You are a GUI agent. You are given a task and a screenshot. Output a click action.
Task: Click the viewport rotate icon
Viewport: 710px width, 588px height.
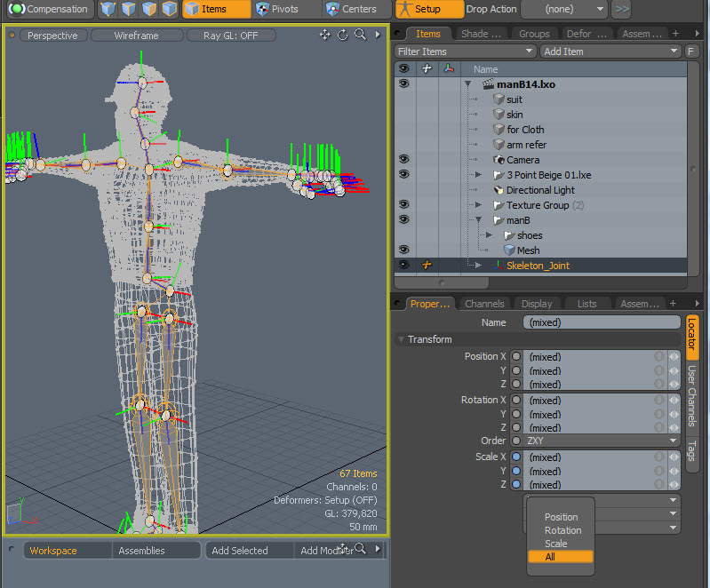[342, 36]
